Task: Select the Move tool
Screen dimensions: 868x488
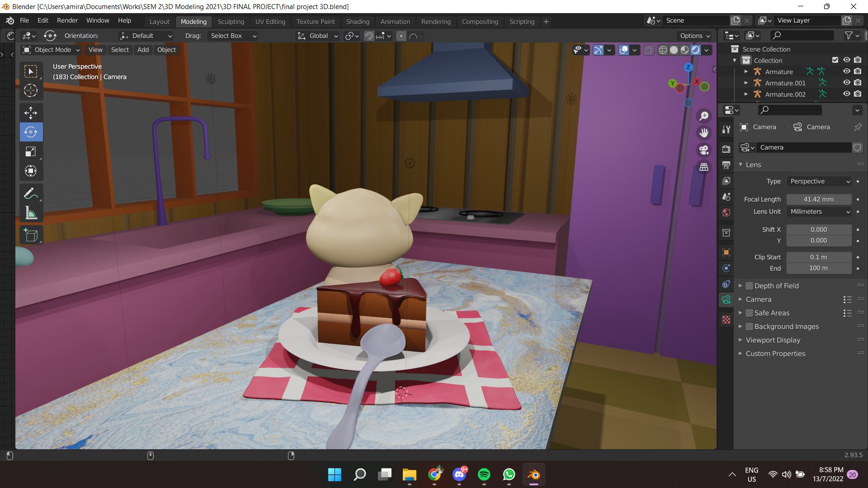Action: (x=31, y=113)
